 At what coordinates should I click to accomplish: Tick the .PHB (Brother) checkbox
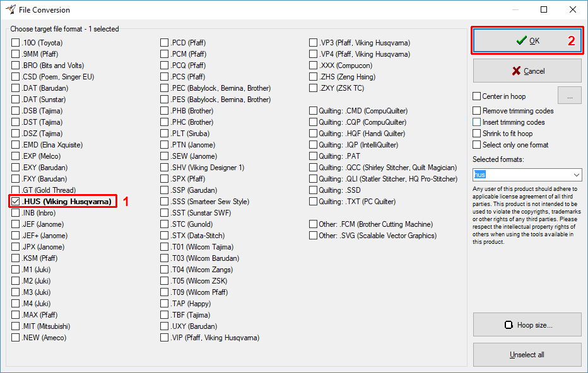pos(164,111)
